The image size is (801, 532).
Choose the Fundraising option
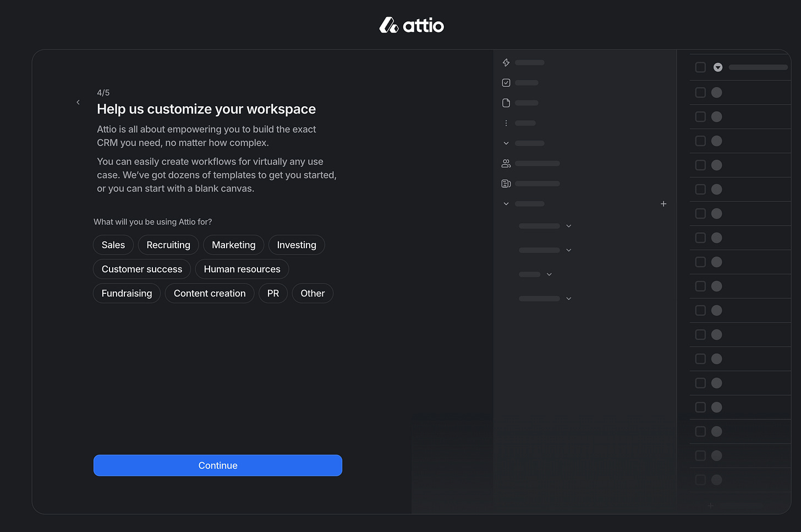(x=127, y=293)
